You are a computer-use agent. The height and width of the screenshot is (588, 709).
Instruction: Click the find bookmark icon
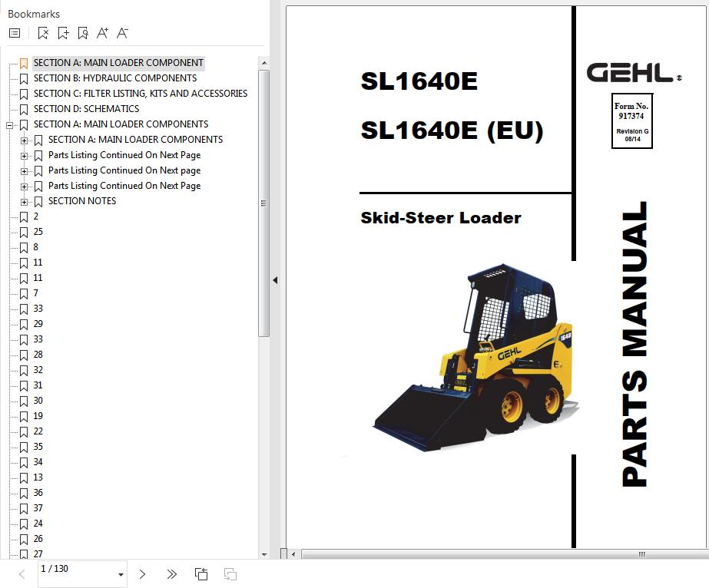[83, 33]
